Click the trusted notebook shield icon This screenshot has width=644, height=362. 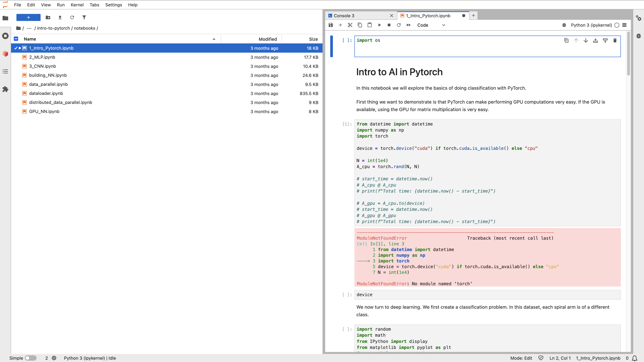(541, 358)
